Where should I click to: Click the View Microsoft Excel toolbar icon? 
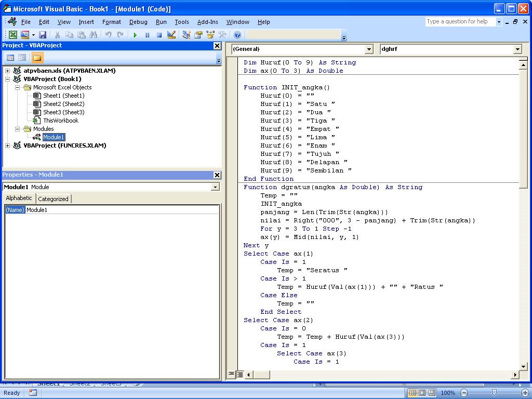(x=13, y=35)
